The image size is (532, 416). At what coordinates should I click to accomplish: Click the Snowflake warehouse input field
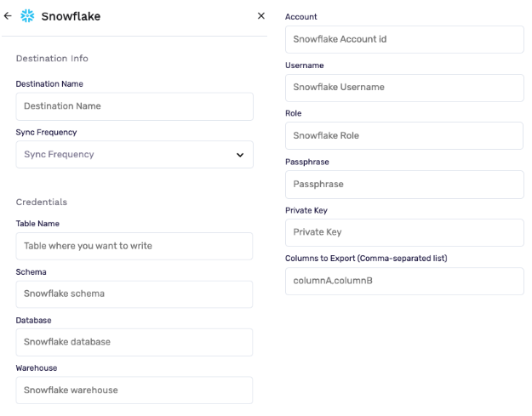click(x=134, y=390)
